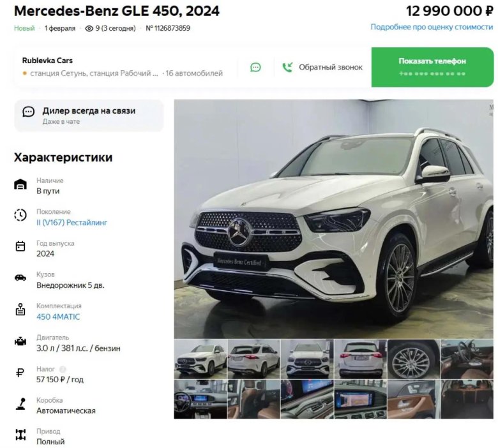
Task: Show the dealer phone number
Action: 432,67
